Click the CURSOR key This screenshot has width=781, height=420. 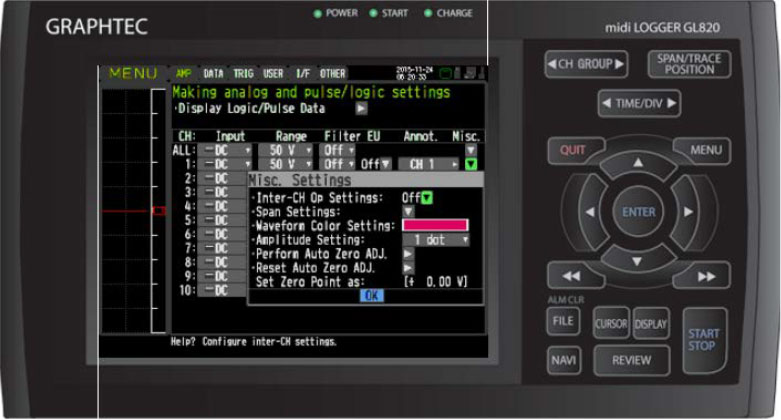[x=611, y=324]
